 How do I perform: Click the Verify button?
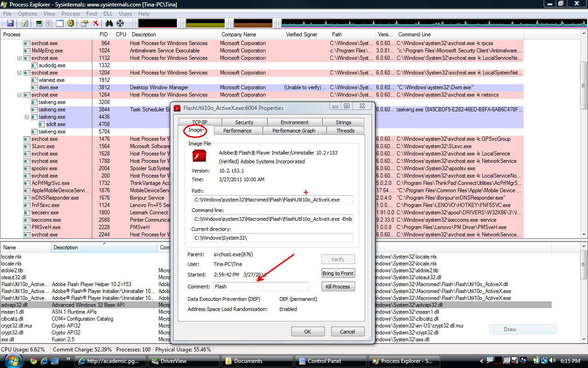338,259
